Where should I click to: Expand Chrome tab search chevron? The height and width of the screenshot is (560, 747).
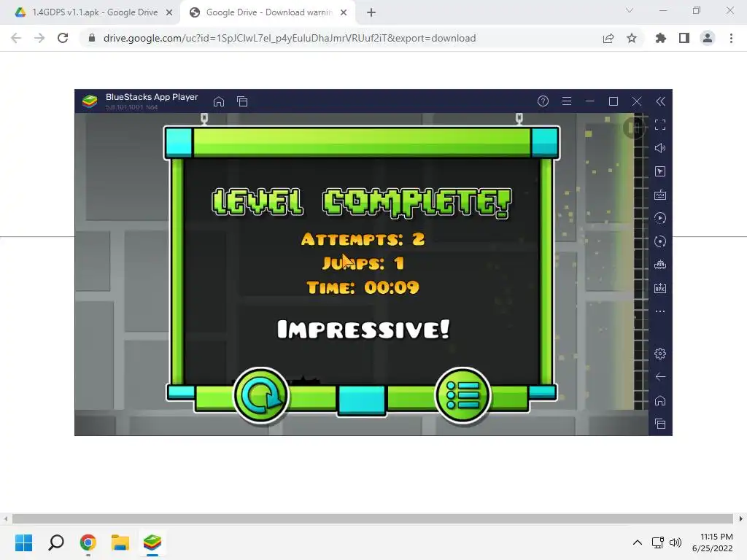click(630, 10)
